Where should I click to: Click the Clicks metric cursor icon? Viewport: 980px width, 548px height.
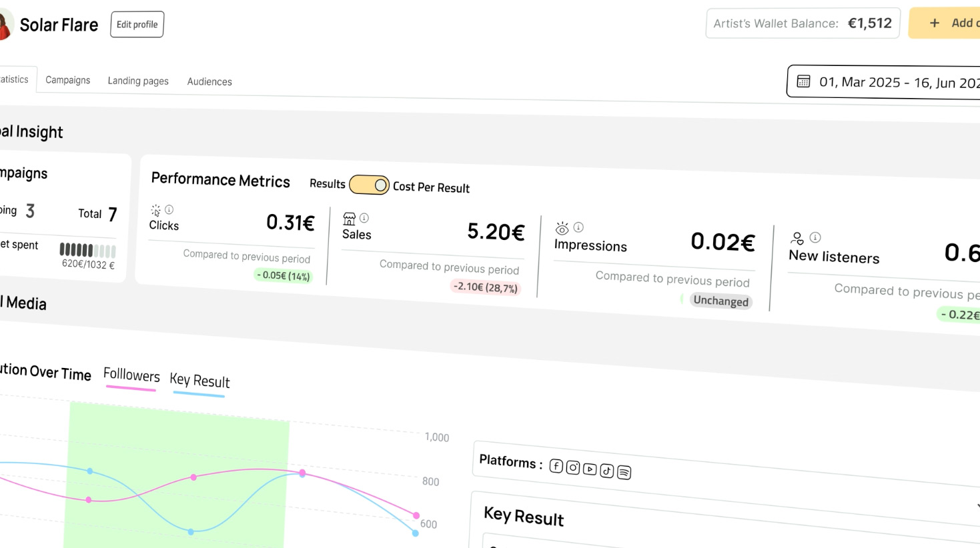155,210
